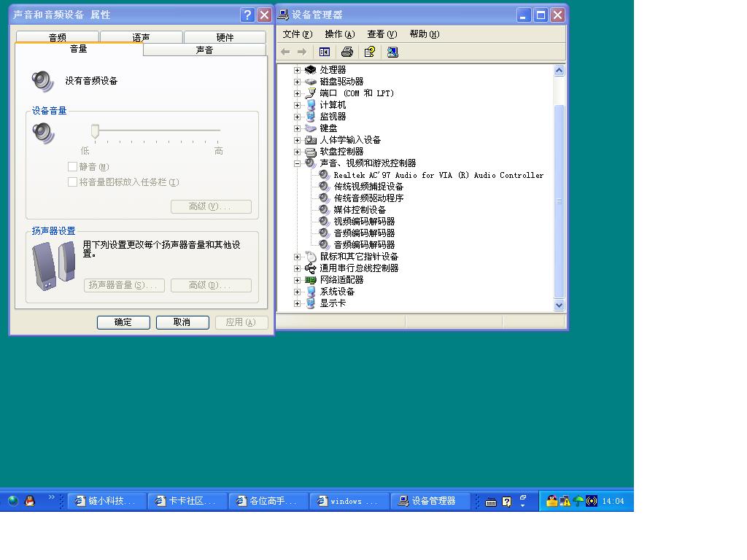This screenshot has height=560, width=747.
Task: Click the show/hide console tree icon
Action: 325,52
